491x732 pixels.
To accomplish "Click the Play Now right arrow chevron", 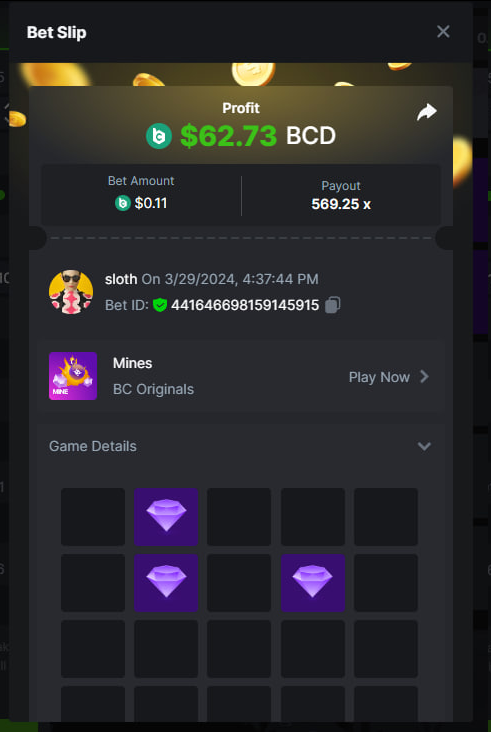I will click(x=424, y=376).
